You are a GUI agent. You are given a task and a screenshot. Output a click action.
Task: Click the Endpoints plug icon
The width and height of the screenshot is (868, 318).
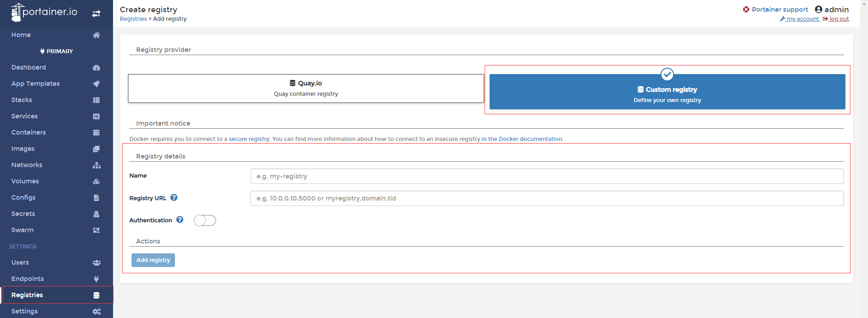point(96,279)
